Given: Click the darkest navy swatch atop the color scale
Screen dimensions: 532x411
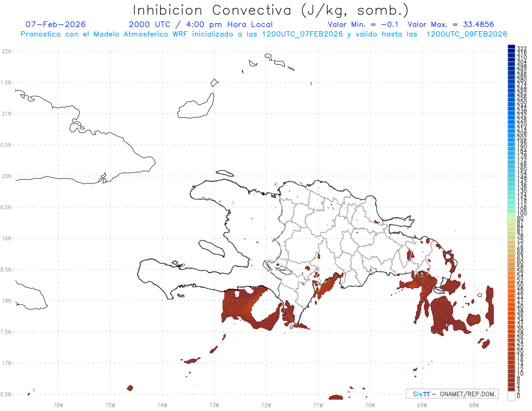Looking at the screenshot, I should coord(511,47).
